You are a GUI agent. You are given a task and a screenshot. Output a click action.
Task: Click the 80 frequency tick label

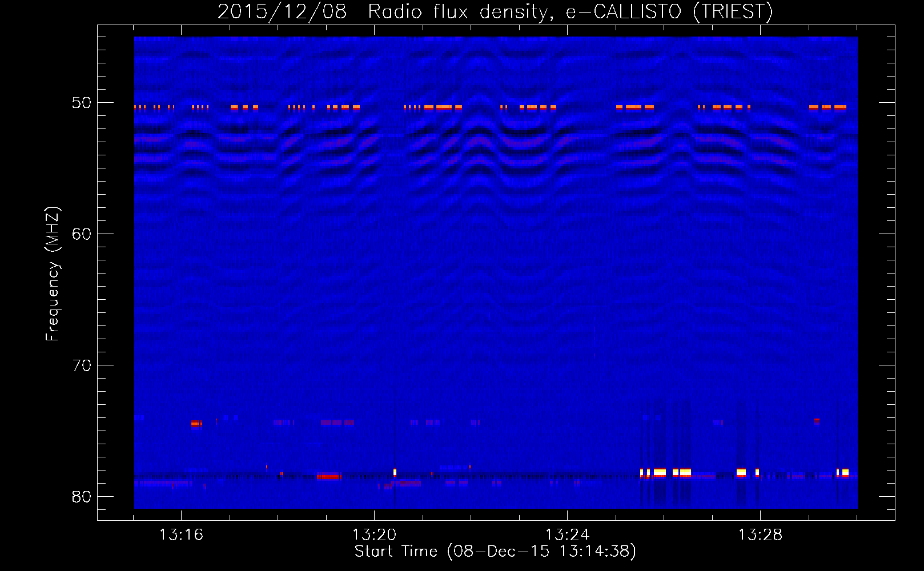coord(82,497)
